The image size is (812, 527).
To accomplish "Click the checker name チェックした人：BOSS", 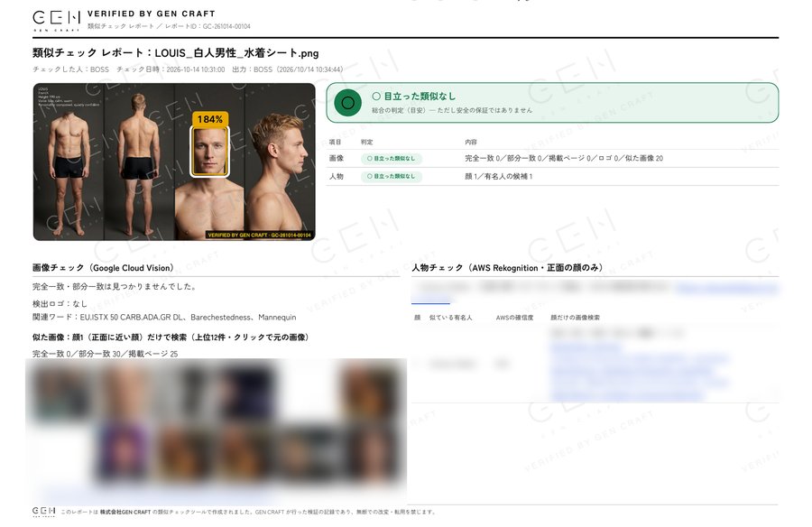I will point(71,69).
